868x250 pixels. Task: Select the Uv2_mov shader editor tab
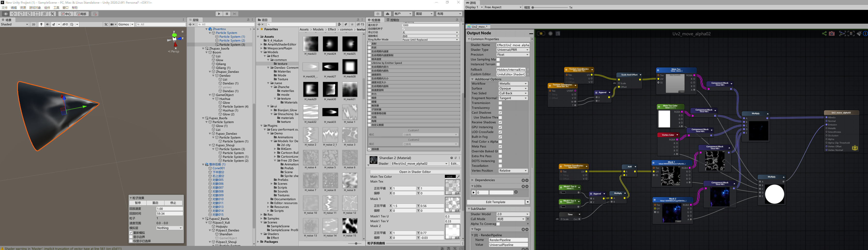(479, 27)
